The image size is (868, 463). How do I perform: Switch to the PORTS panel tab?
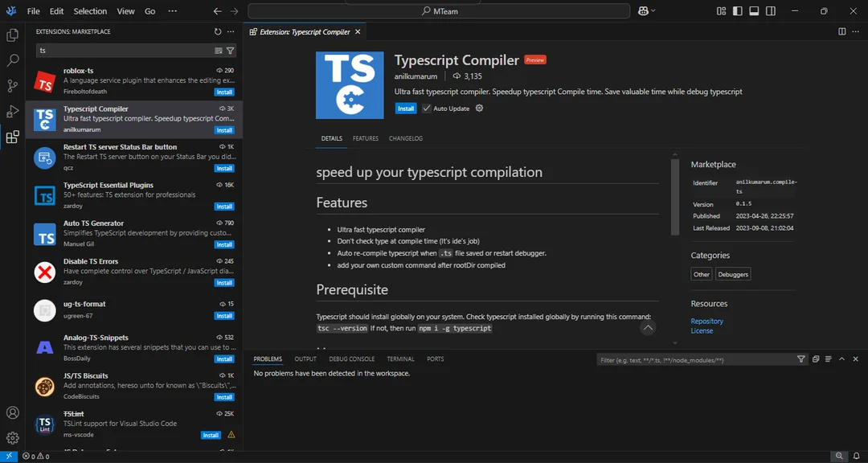pyautogui.click(x=435, y=359)
